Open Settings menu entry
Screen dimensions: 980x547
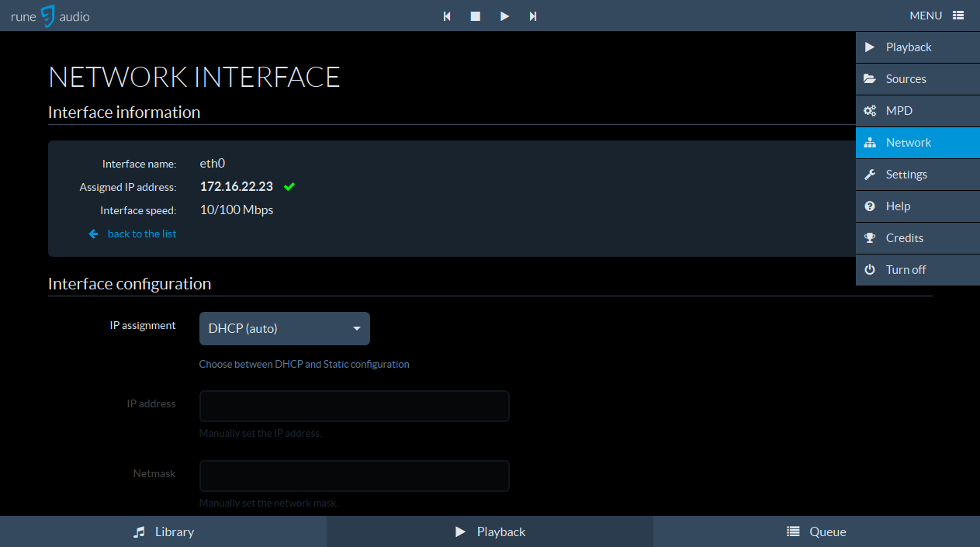point(918,175)
